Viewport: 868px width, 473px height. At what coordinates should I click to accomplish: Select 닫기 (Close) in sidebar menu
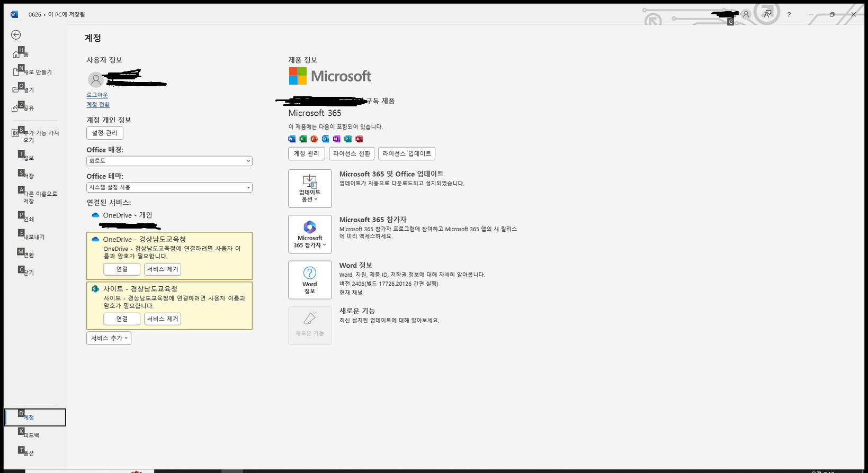point(35,272)
